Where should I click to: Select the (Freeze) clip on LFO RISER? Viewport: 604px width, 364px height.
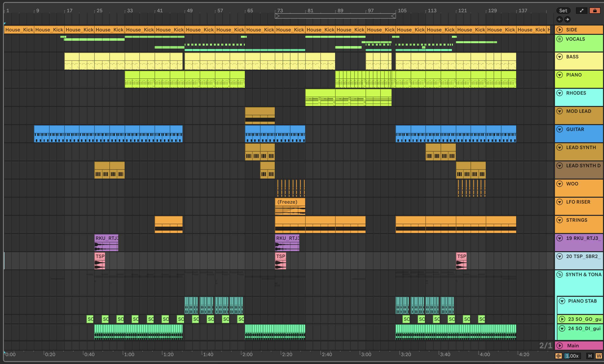coord(290,206)
